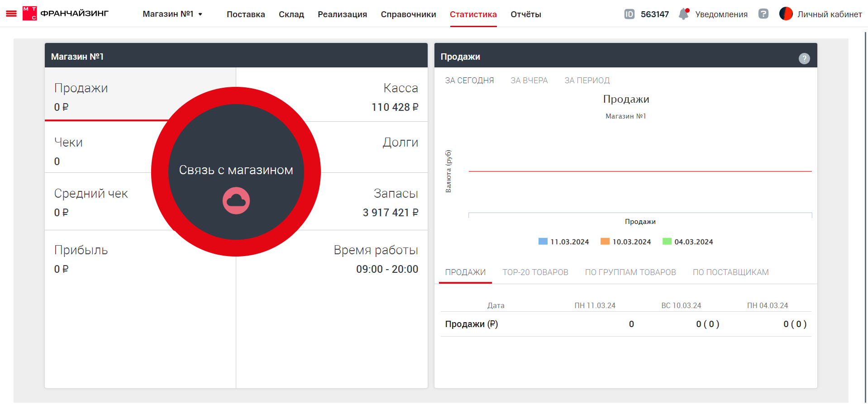The image size is (868, 404).
Task: Click the Продажи (₽) row label
Action: (472, 324)
